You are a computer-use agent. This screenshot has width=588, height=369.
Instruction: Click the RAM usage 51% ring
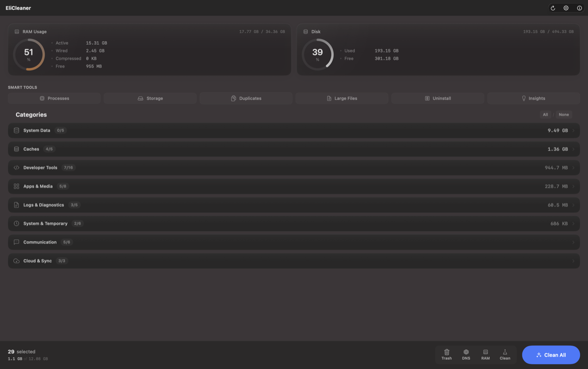pos(29,54)
